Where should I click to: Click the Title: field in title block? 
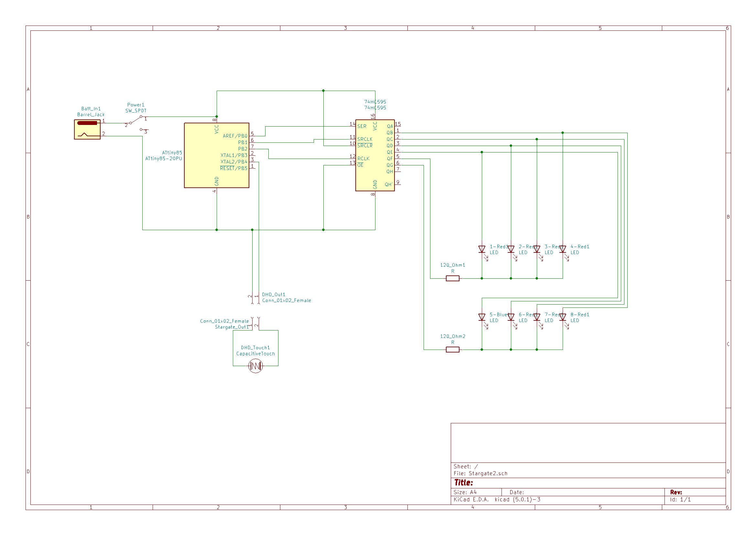pos(464,483)
